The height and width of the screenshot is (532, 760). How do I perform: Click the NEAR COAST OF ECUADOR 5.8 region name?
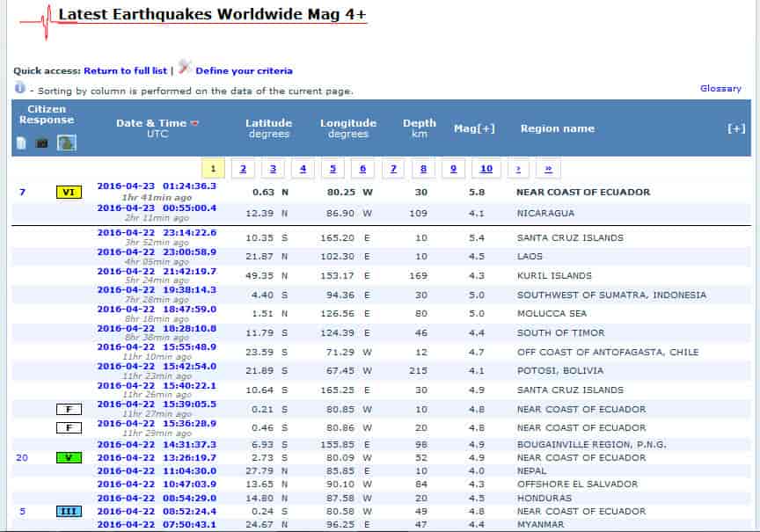(x=583, y=193)
